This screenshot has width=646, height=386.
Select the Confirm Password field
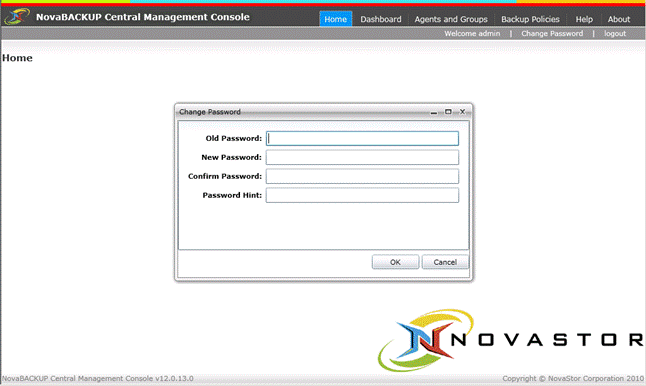tap(362, 176)
